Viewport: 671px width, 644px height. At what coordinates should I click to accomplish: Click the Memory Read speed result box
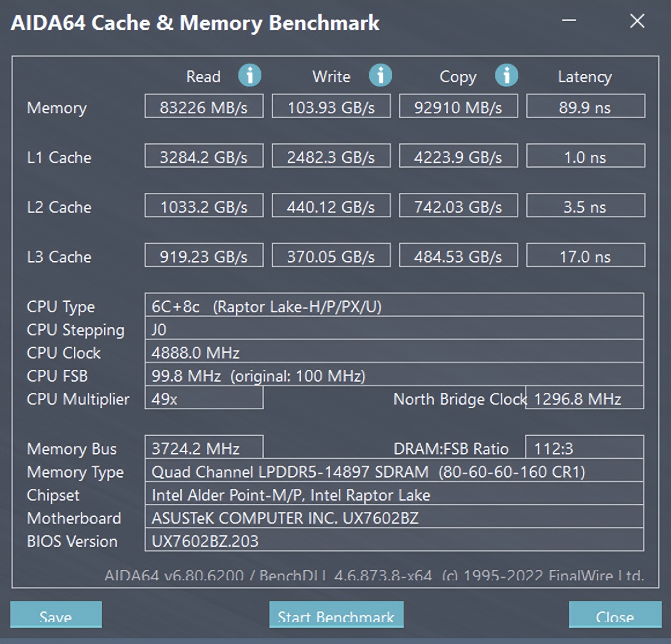(x=203, y=107)
